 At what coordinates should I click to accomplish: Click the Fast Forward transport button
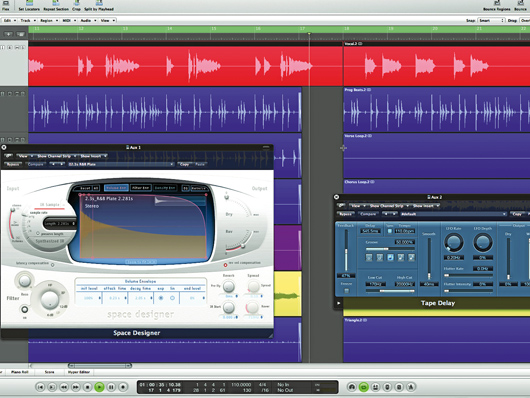pyautogui.click(x=75, y=387)
